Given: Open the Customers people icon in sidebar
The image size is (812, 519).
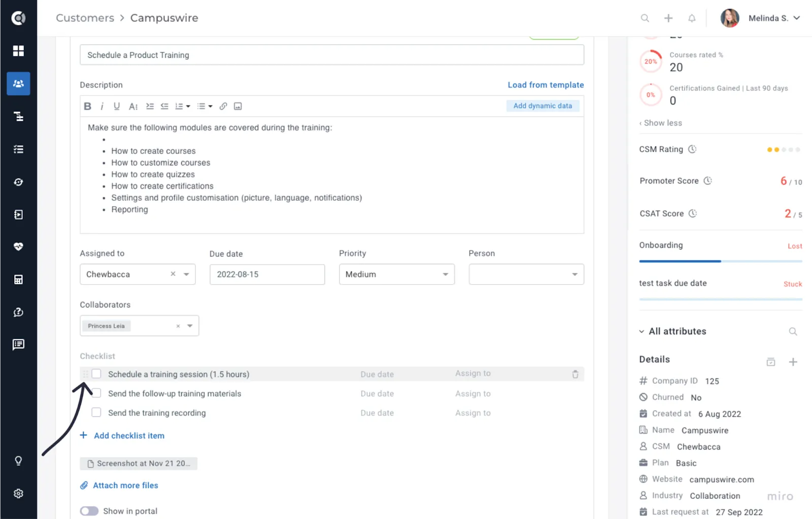Looking at the screenshot, I should tap(18, 84).
